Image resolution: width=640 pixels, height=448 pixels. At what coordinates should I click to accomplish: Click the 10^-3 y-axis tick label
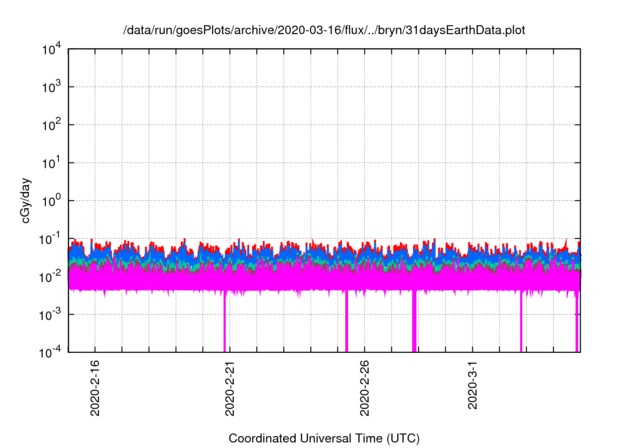pos(50,314)
